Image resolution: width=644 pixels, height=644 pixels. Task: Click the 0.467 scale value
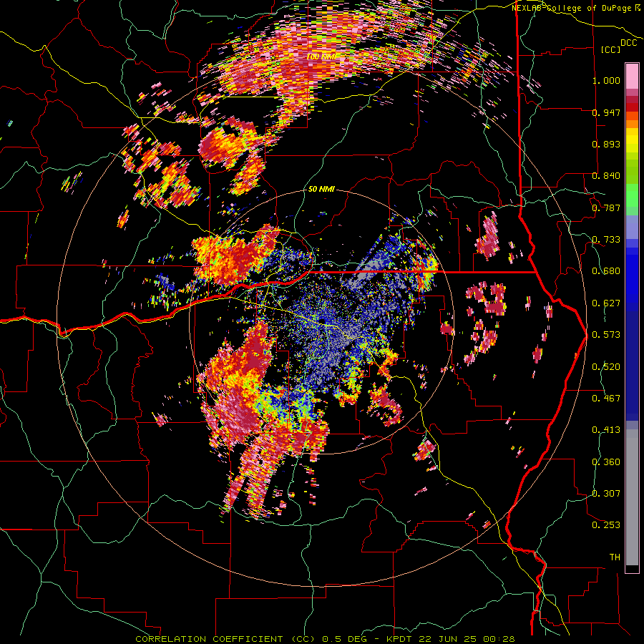606,399
